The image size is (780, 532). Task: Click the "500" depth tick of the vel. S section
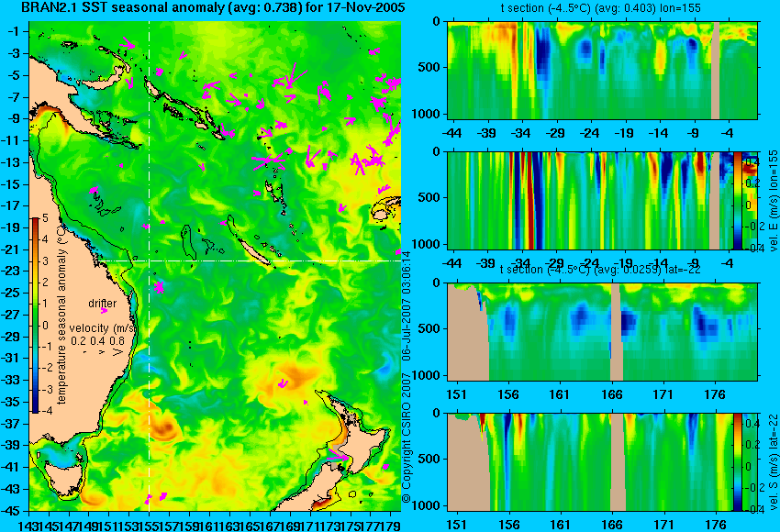[429, 459]
